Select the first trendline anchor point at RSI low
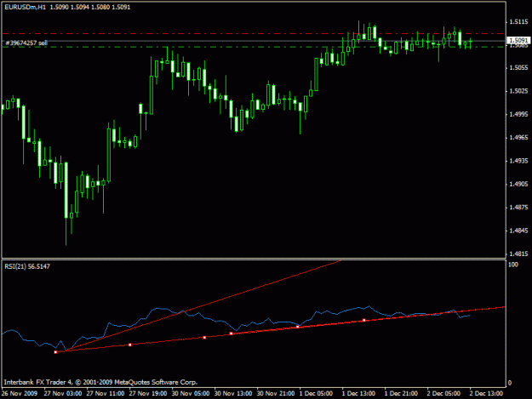 coord(55,352)
